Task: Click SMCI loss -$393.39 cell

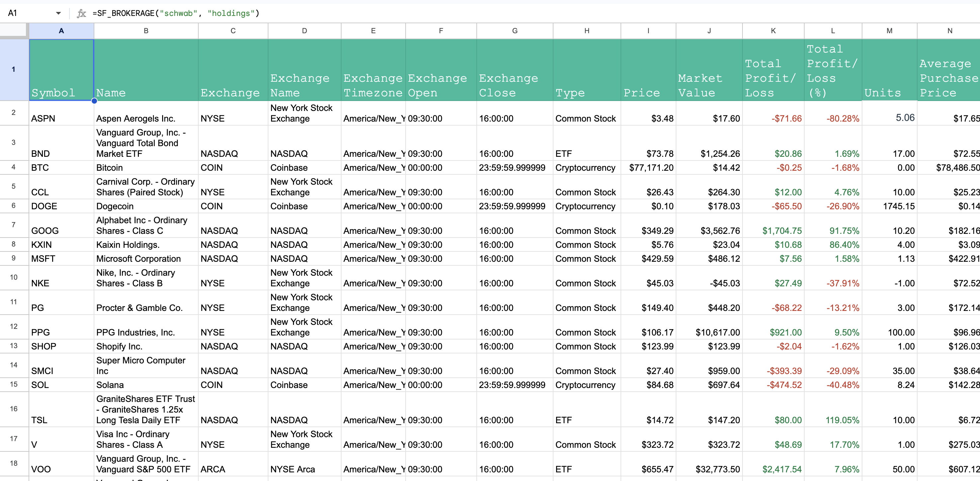Action: [773, 366]
